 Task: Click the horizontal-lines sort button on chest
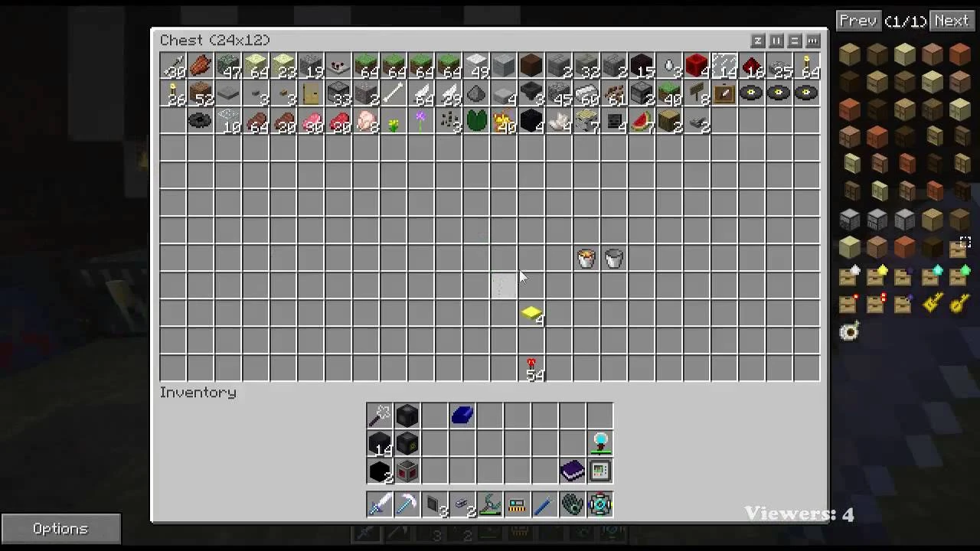795,41
